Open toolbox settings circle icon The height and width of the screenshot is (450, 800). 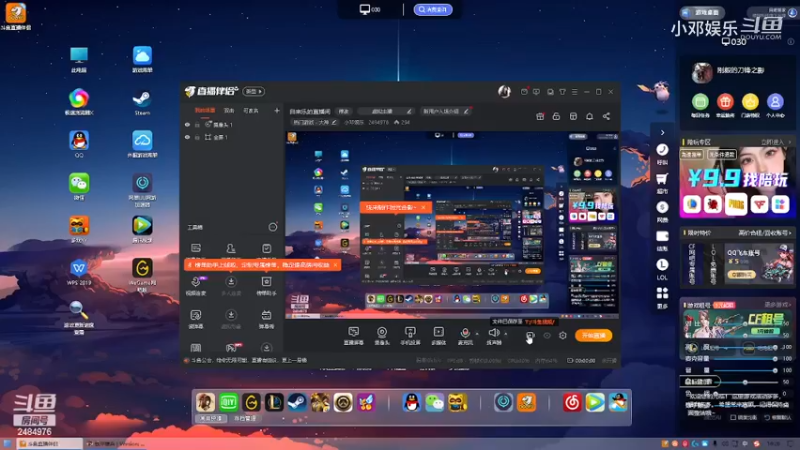[273, 227]
